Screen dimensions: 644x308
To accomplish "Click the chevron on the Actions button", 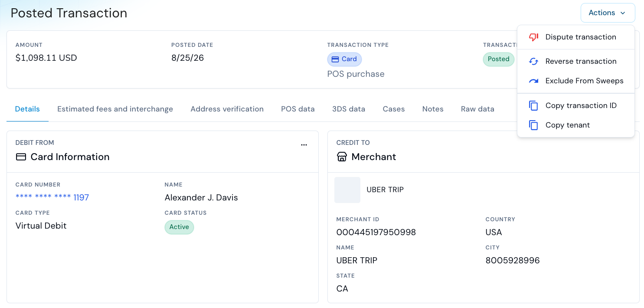I will 623,13.
